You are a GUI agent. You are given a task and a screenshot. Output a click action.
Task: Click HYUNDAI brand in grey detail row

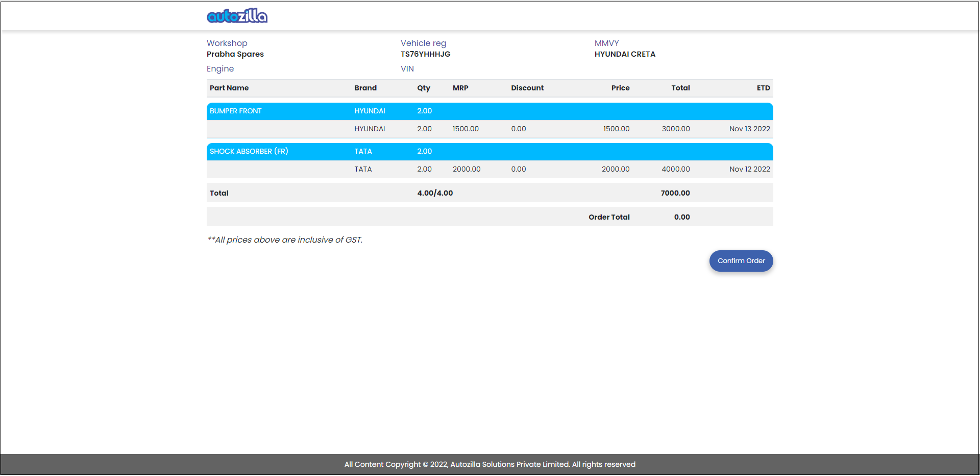pyautogui.click(x=370, y=129)
